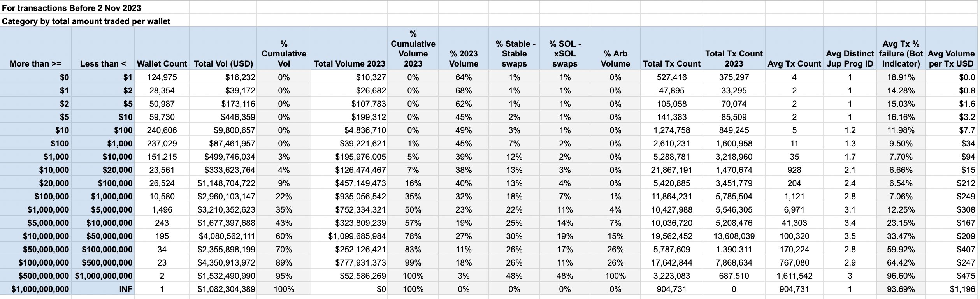
Task: Select the 'Total Volume 2023' header cell
Action: click(349, 63)
